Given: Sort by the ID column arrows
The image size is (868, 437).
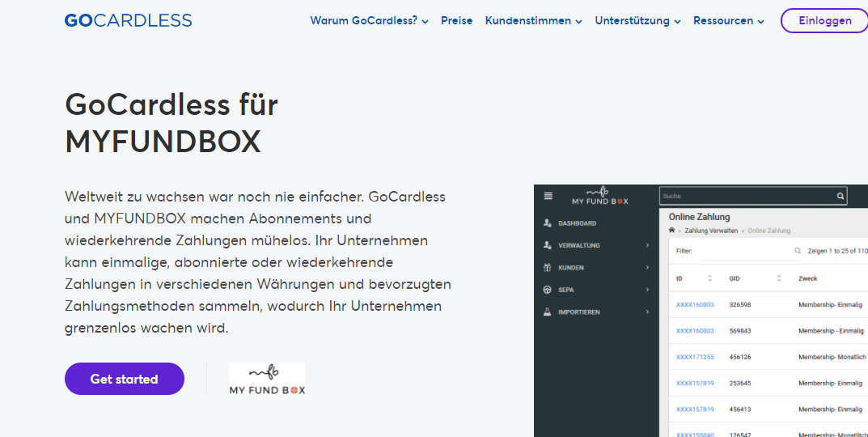Looking at the screenshot, I should [710, 278].
